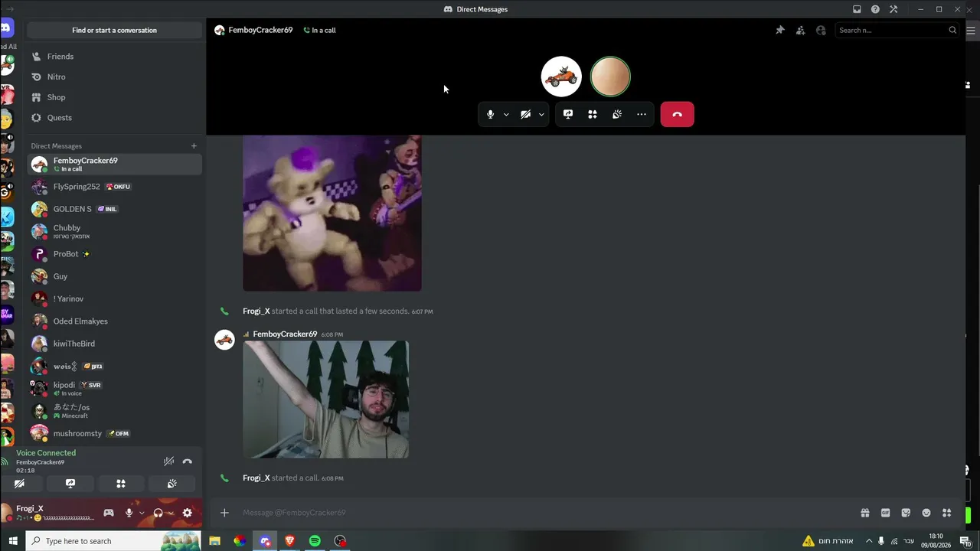Open attachment plus button in message bar
The image size is (980, 551).
point(224,513)
